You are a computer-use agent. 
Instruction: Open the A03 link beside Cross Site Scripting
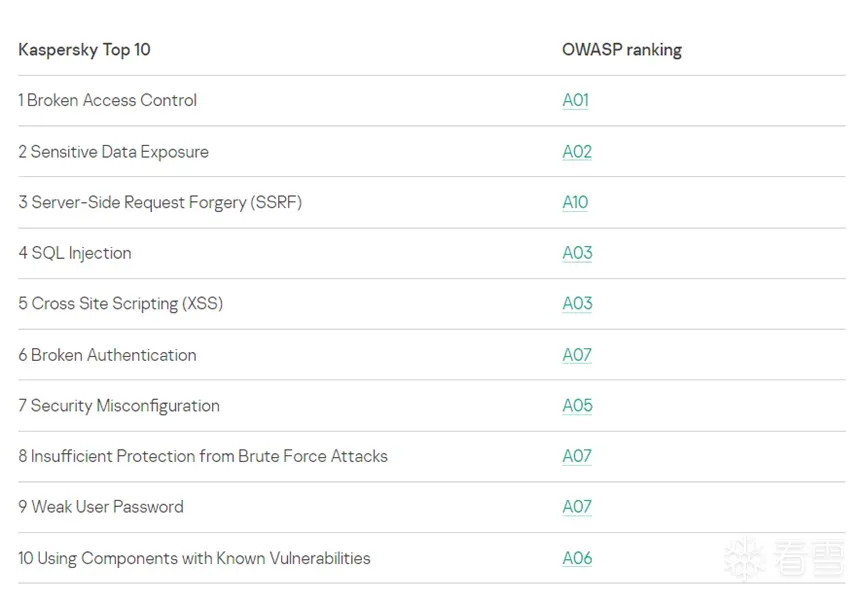[577, 303]
